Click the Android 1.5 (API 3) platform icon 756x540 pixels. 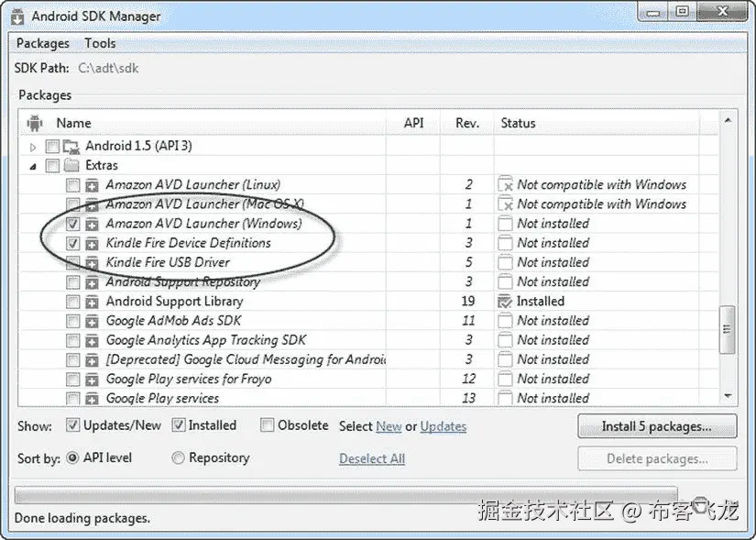click(71, 147)
